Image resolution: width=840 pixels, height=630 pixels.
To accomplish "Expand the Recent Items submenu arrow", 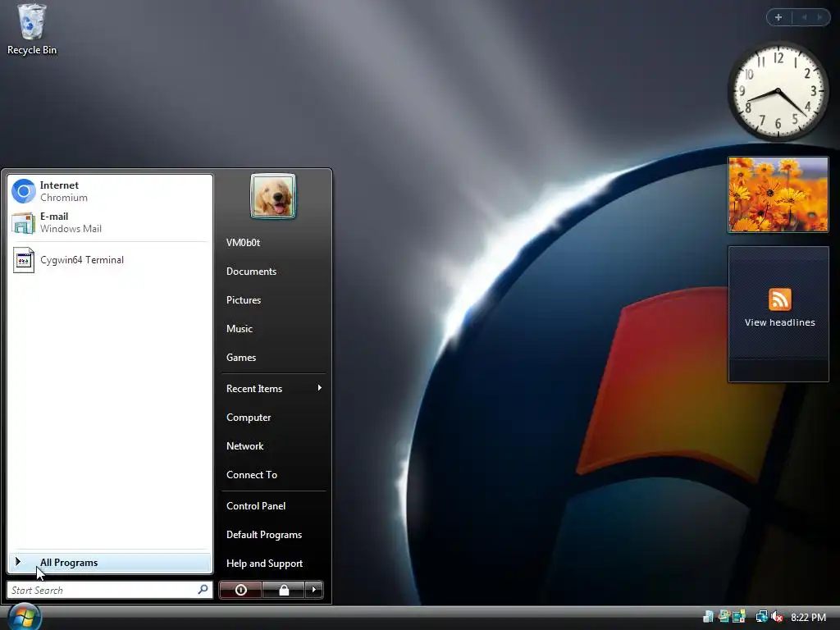I will point(320,388).
